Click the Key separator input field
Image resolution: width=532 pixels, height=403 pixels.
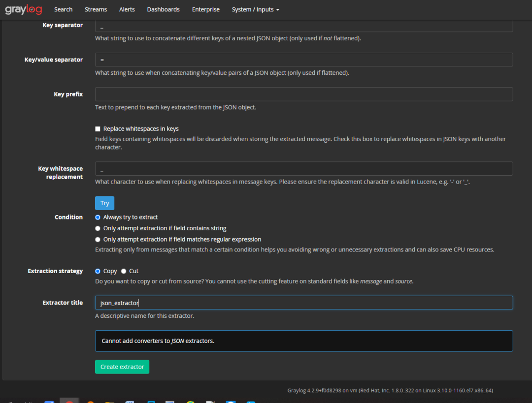point(303,25)
